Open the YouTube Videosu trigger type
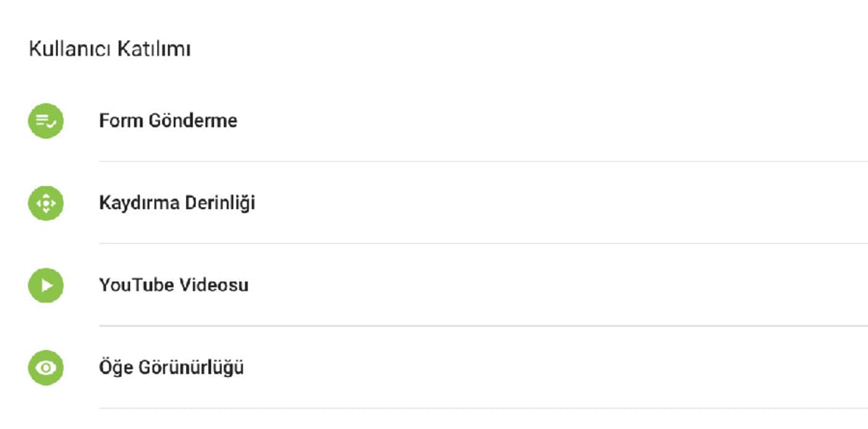The width and height of the screenshot is (868, 429). (x=174, y=284)
